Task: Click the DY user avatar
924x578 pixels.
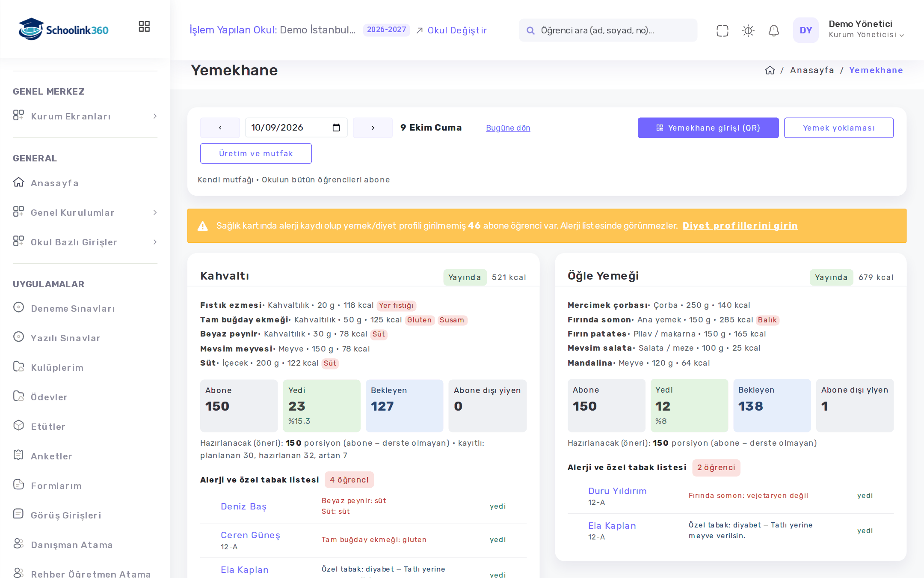Action: (x=806, y=30)
